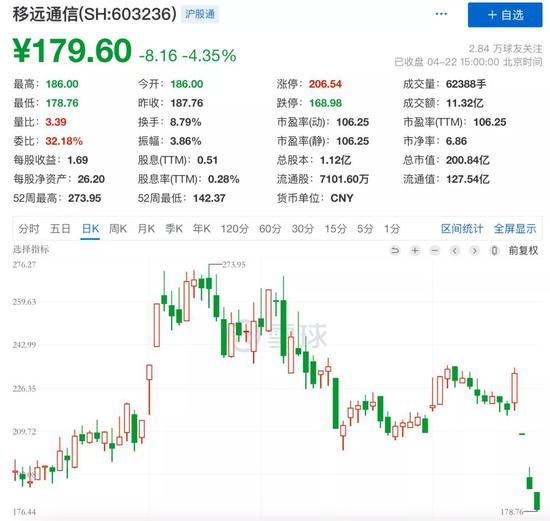Open the 前复权 adjustment dropdown
Image resolution: width=550 pixels, height=521 pixels.
523,251
